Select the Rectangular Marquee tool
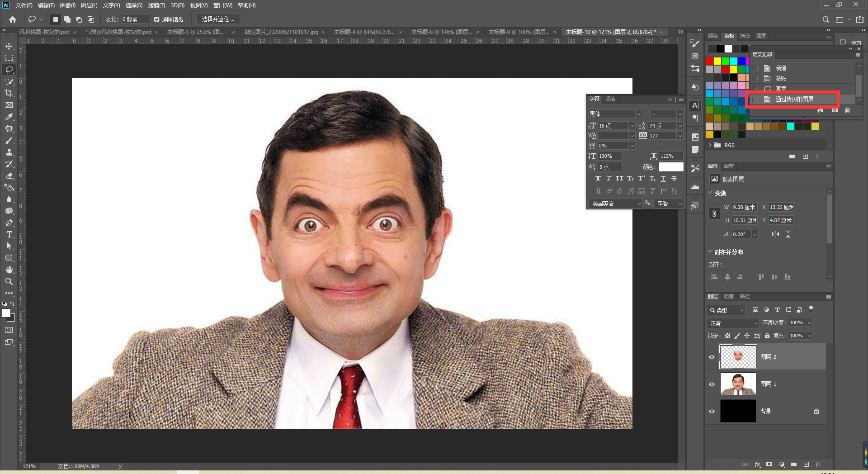Screen dimensions: 868x474 point(9,58)
